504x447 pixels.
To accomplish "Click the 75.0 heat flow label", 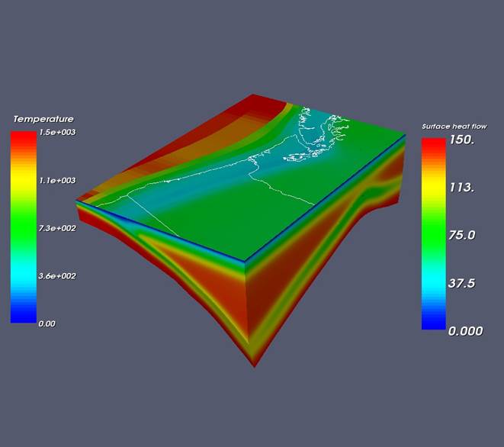I will [x=462, y=235].
